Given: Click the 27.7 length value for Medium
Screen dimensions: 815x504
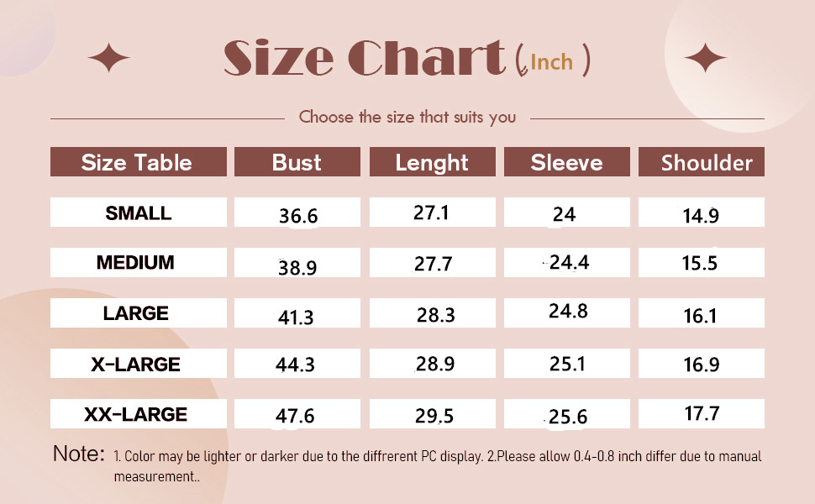Looking at the screenshot, I should [433, 265].
